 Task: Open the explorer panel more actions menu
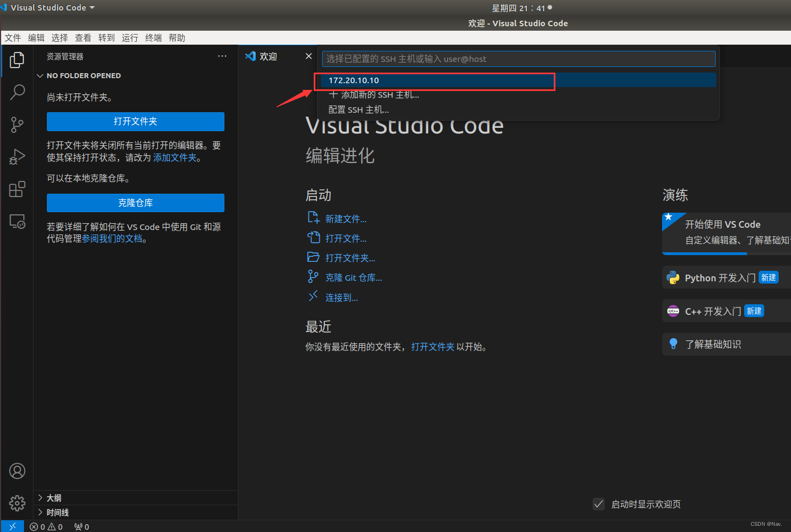(x=222, y=56)
